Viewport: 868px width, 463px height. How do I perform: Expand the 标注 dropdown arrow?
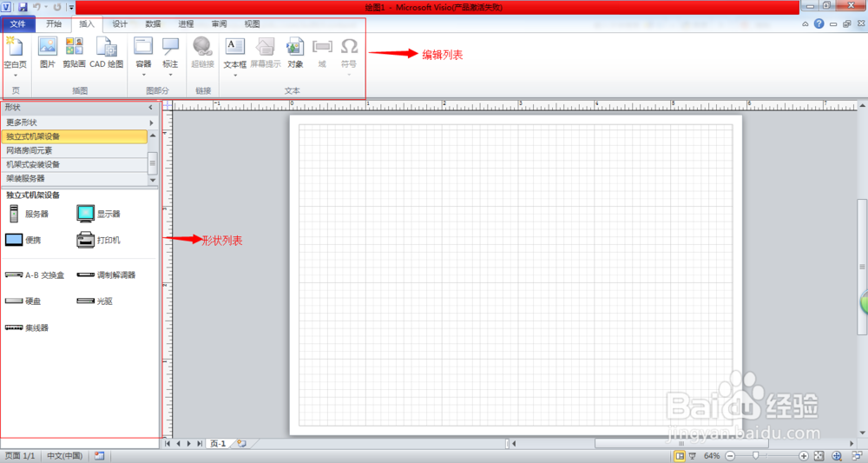[170, 75]
